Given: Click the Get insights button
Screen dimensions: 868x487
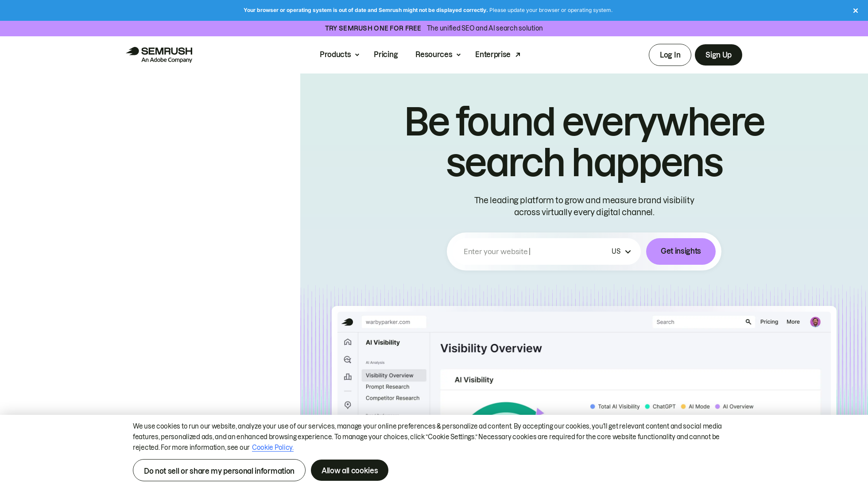Looking at the screenshot, I should point(680,251).
